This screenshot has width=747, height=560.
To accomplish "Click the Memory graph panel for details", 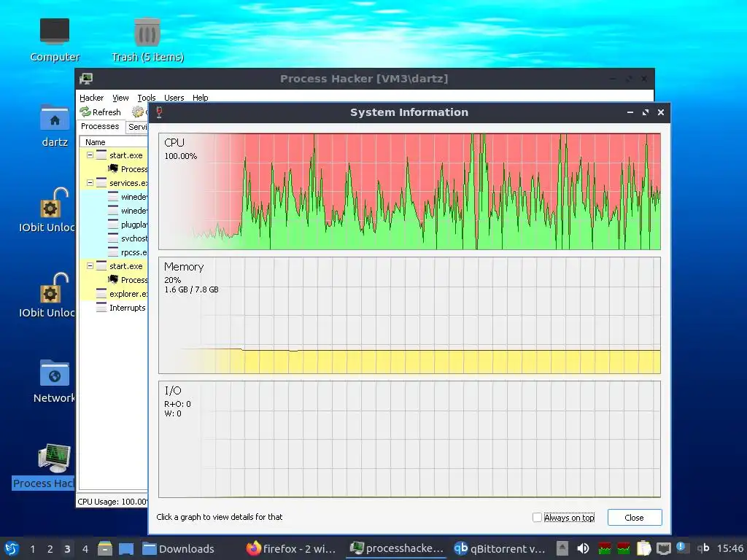I will [409, 315].
